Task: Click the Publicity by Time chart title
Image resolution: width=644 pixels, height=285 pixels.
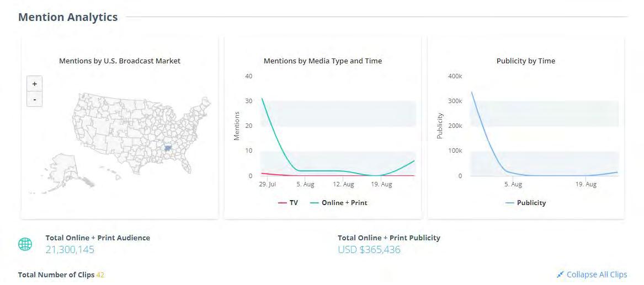Action: (526, 61)
